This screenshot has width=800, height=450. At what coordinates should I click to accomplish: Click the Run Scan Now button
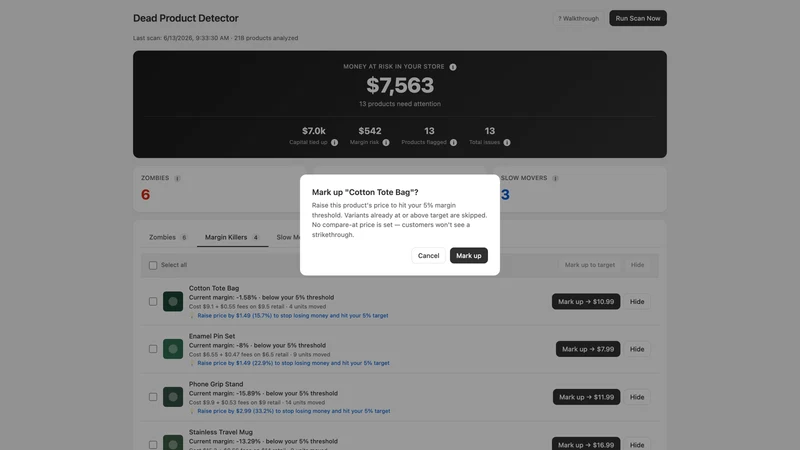coord(638,18)
